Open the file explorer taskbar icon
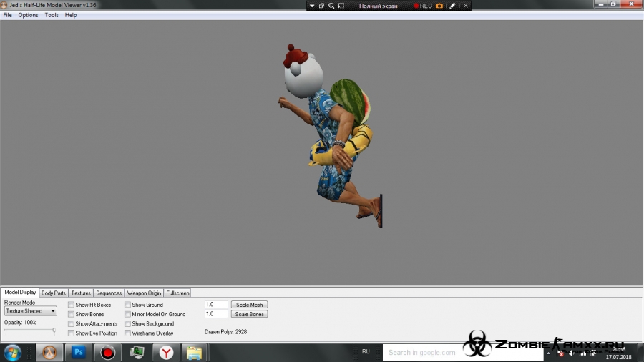The image size is (644, 362). (x=194, y=353)
